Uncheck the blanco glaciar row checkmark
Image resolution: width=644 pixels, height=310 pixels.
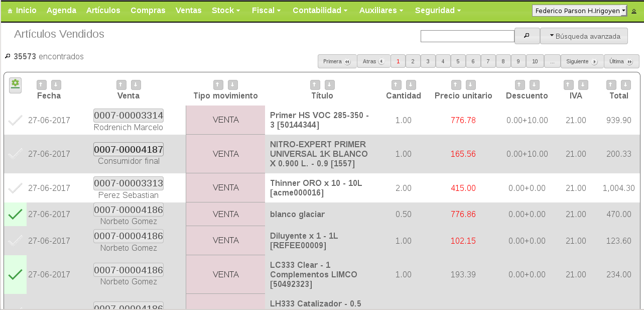(x=16, y=215)
